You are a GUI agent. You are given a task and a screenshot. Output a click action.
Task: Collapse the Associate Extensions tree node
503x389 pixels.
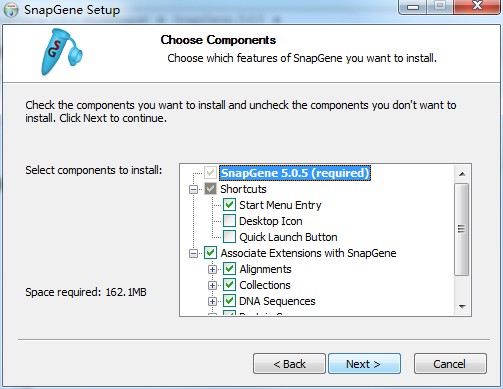click(x=193, y=253)
